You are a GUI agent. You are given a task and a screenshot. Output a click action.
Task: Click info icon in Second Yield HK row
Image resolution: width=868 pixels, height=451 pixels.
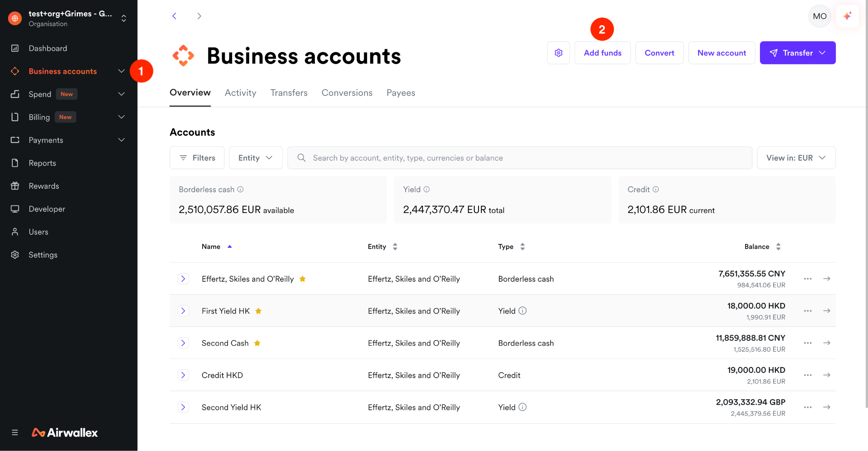coord(523,407)
